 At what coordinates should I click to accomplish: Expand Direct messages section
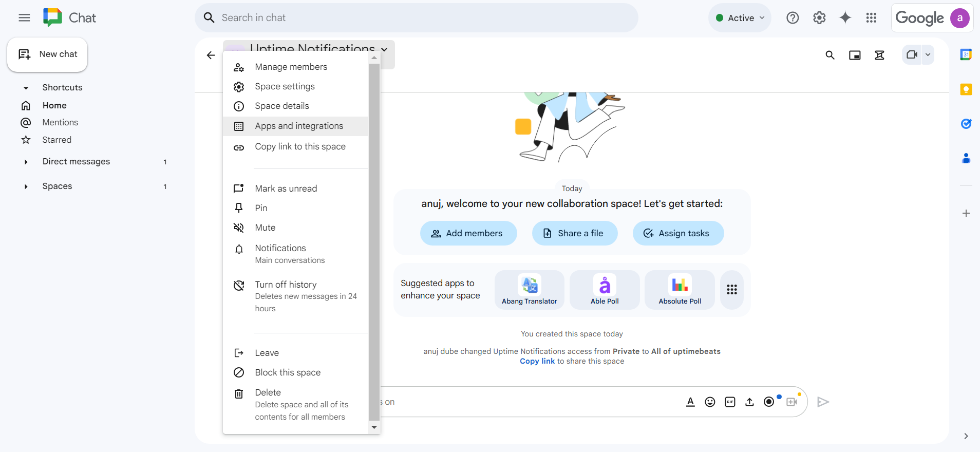coord(26,162)
